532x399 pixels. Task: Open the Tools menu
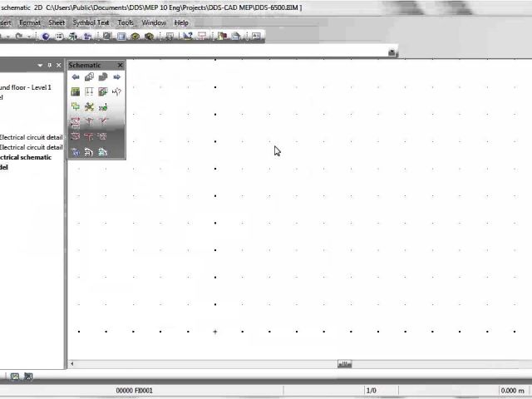[126, 22]
